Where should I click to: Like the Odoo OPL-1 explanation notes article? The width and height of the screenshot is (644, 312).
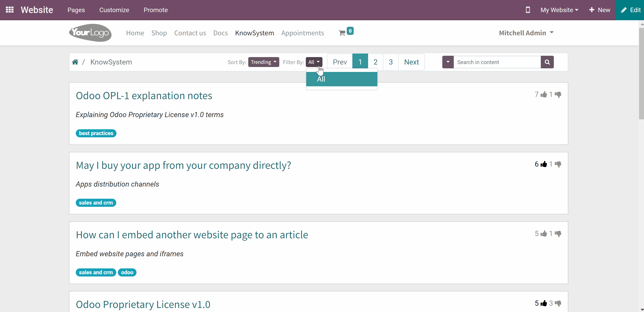[x=543, y=94]
